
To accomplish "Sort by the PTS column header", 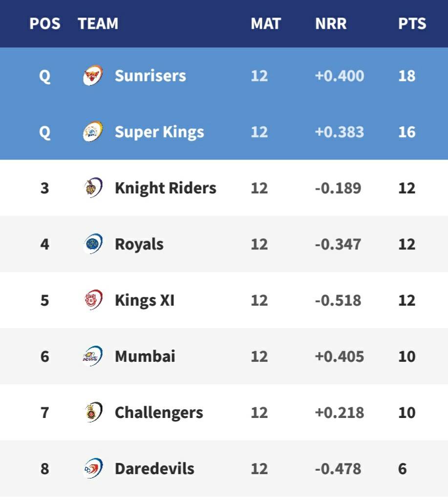I will point(412,23).
